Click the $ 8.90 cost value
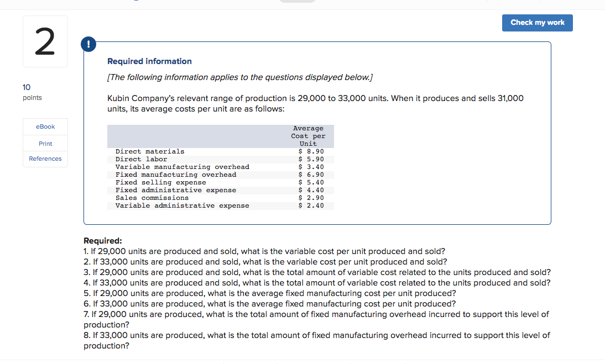Screen dimensions: 605x364 tap(311, 151)
